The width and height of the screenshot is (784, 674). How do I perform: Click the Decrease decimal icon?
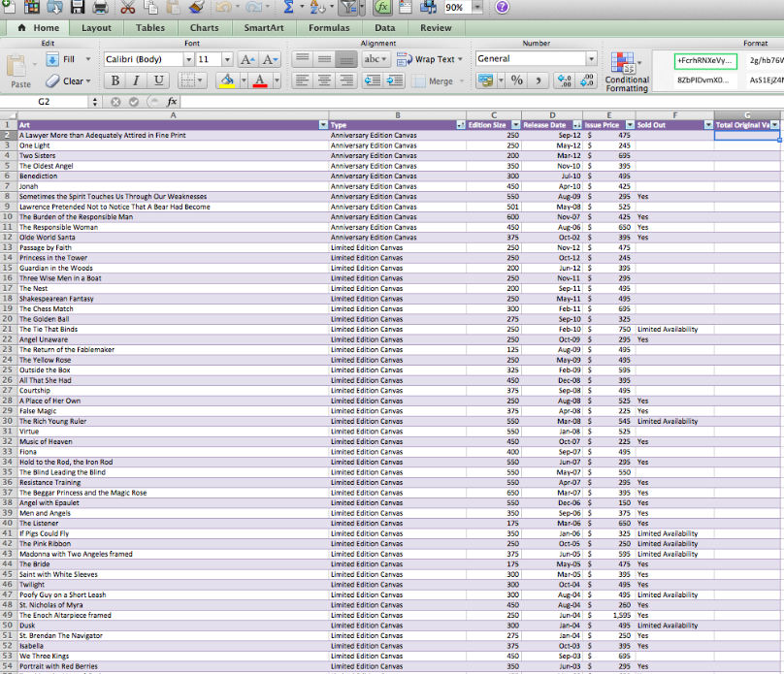pyautogui.click(x=586, y=80)
